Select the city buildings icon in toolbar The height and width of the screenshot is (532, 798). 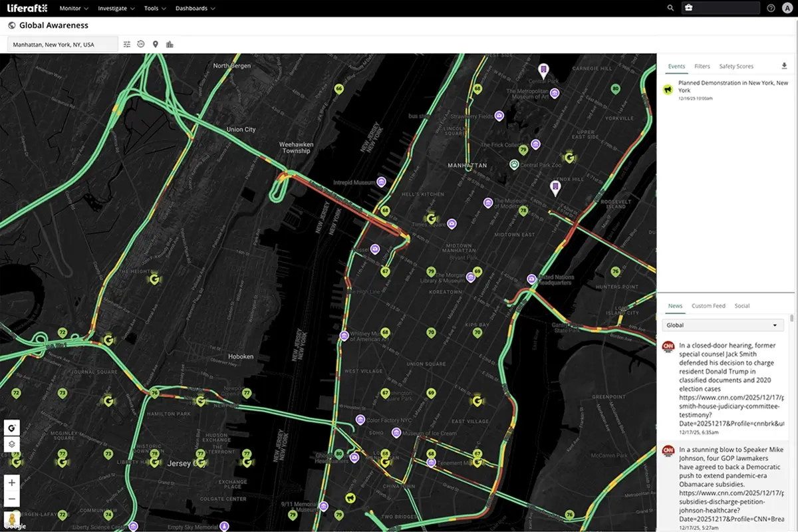coord(170,44)
